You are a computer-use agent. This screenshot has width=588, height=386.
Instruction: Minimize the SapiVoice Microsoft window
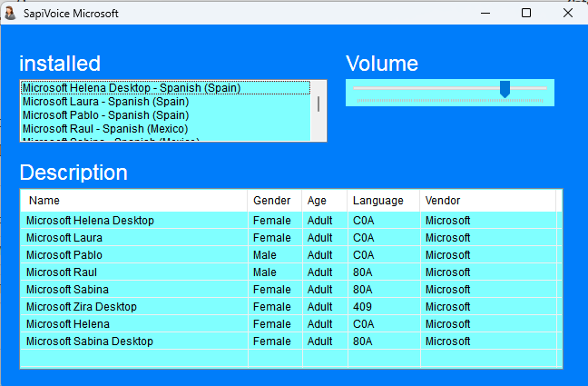pos(485,13)
